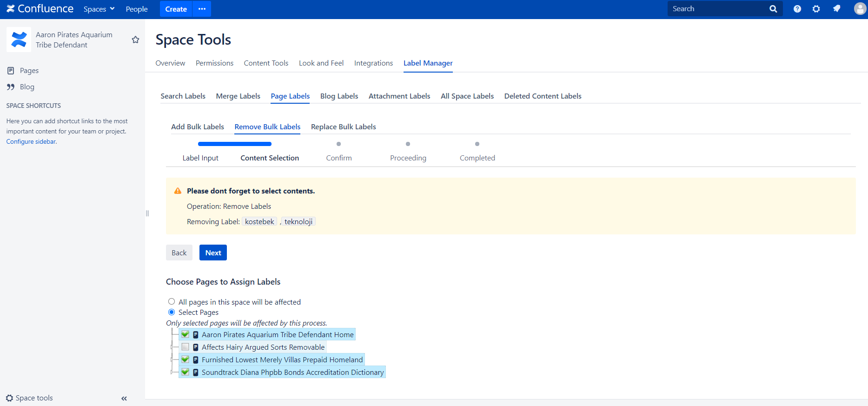Uncheck Furnished Lowest Merely Villas Prepaid Homeland

coord(185,359)
